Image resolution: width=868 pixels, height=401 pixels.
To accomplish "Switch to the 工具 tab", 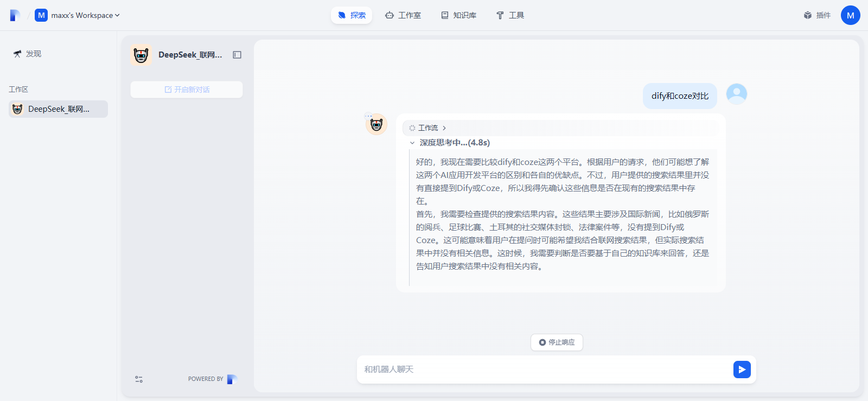I will click(x=510, y=15).
